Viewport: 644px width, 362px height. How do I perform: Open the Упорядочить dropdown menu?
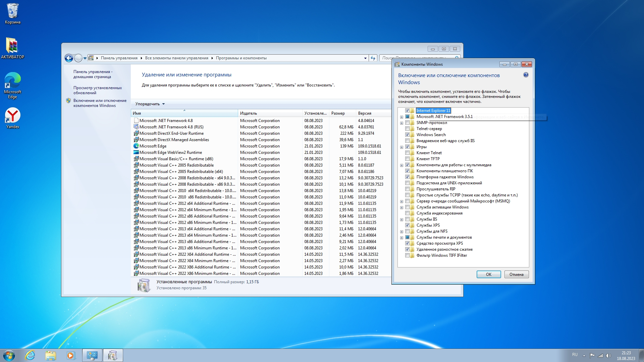pyautogui.click(x=150, y=104)
